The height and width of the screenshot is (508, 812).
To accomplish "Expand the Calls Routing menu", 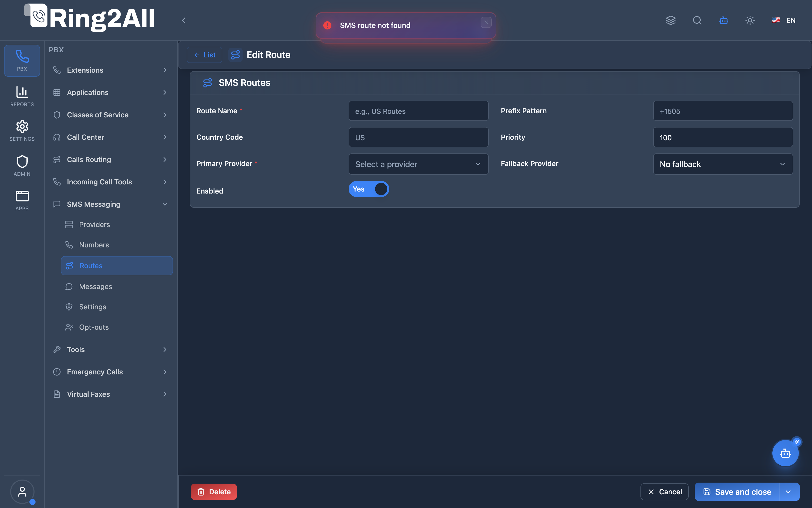I will pos(110,159).
